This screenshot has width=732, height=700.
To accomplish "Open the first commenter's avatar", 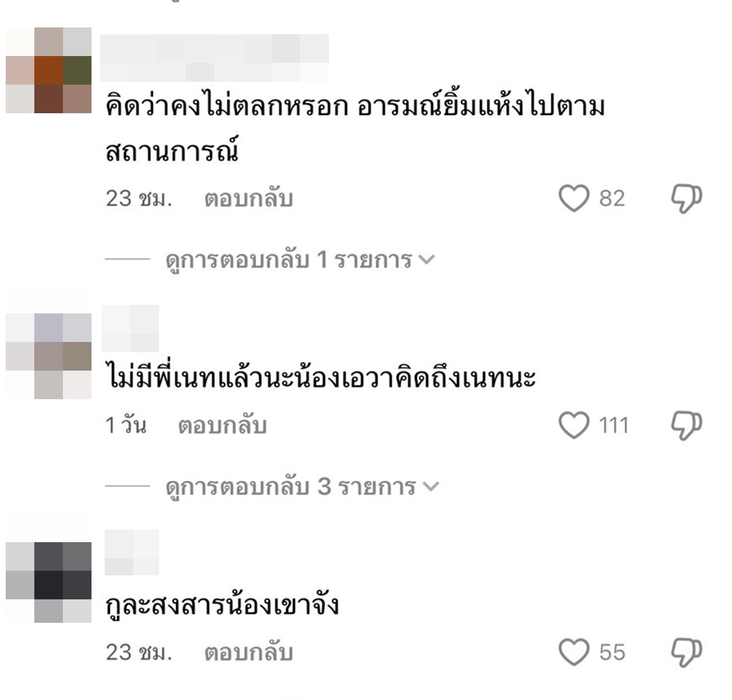I will point(49,70).
